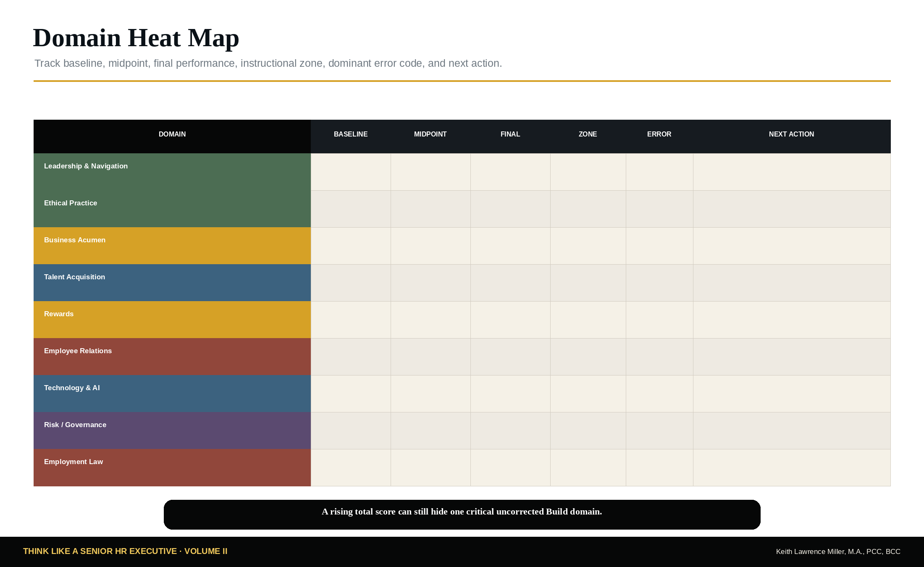This screenshot has height=567, width=924.
Task: Click Error cell for Business Acumen
Action: tap(659, 246)
